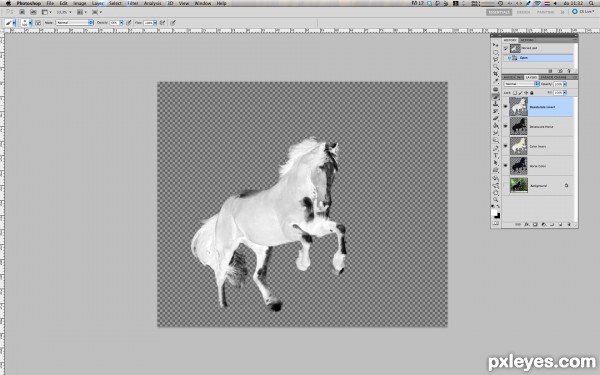Viewport: 600px width, 375px height.
Task: Toggle lock transparent pixels checkbox
Action: tap(515, 93)
